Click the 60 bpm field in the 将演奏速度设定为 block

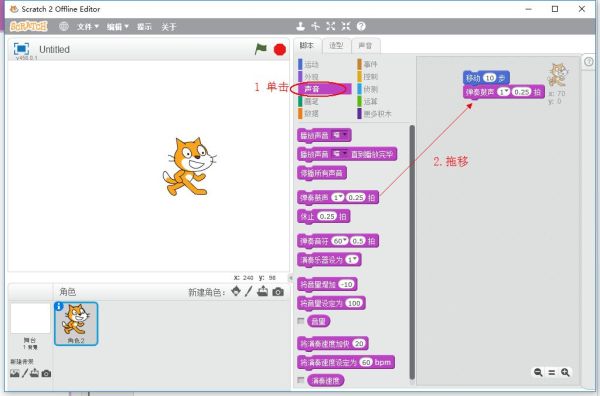coord(366,362)
